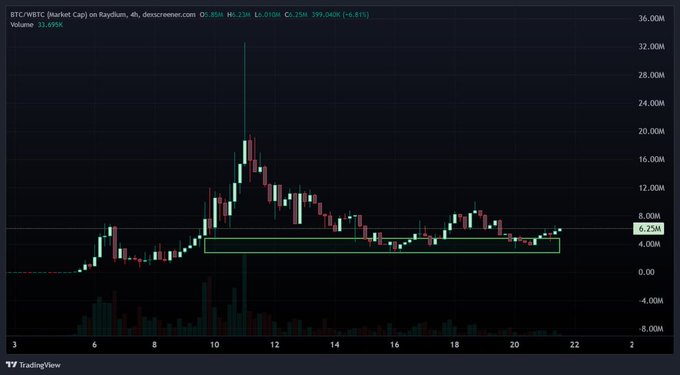Click date label 22 on time axis
The image size is (680, 375).
574,345
